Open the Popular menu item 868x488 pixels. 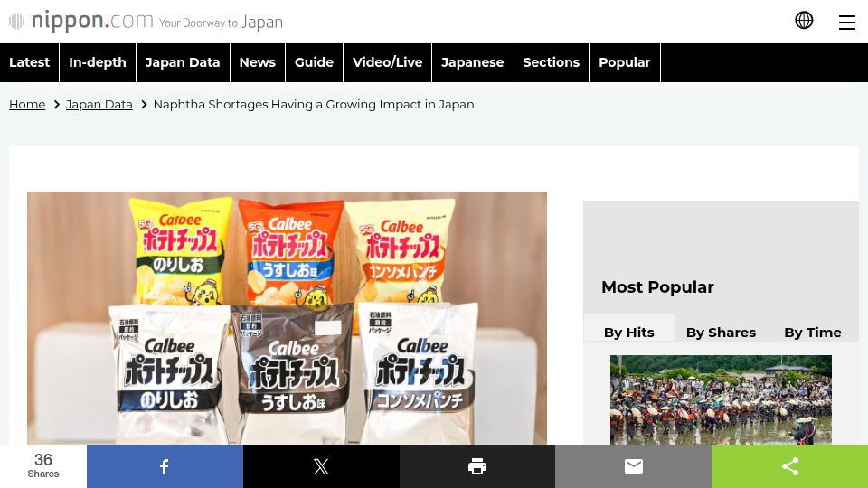[x=625, y=62]
